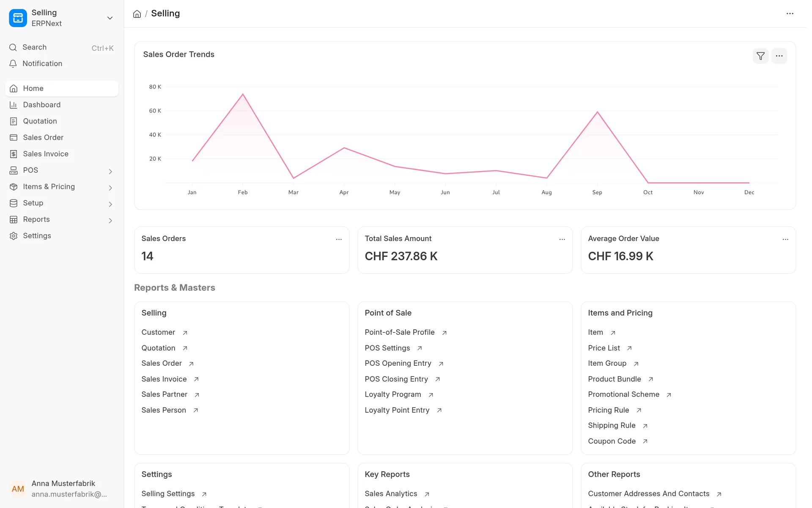Screen dimensions: 812x508
Task: Open Sales Order from the sidebar
Action: point(62,138)
